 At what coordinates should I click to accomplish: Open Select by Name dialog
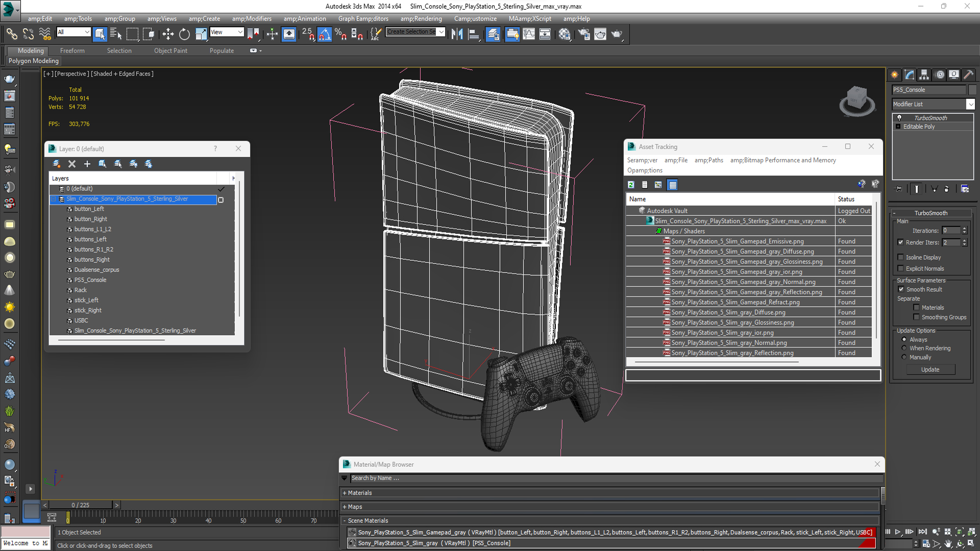point(116,34)
